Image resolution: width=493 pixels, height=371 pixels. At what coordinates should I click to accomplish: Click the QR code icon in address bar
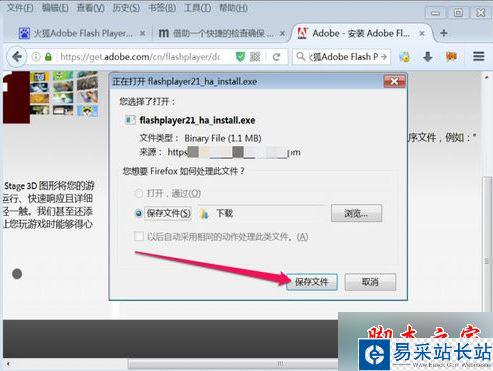pos(255,57)
